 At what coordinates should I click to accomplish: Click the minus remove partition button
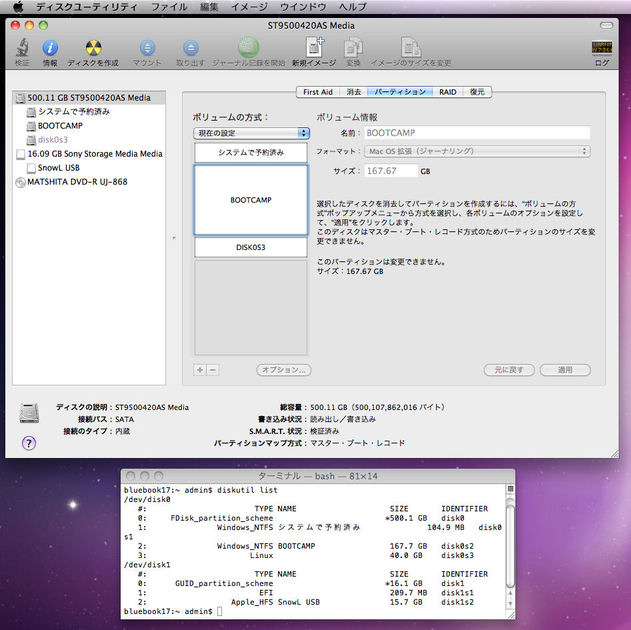coord(213,370)
